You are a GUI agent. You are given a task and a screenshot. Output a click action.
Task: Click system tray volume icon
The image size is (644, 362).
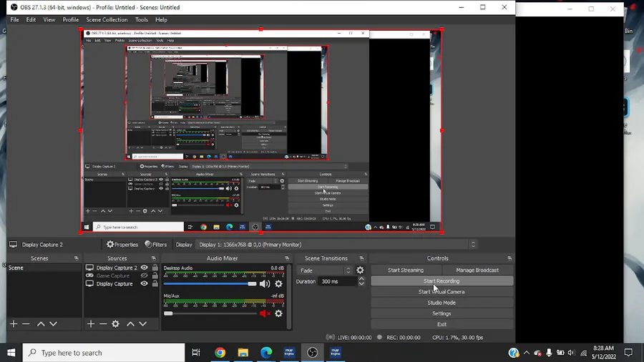point(571,353)
